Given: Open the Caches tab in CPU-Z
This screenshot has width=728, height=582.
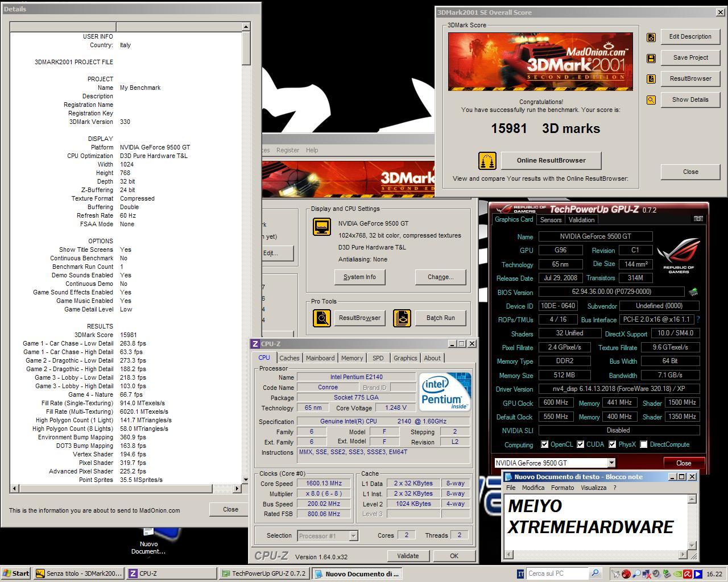Looking at the screenshot, I should click(289, 358).
